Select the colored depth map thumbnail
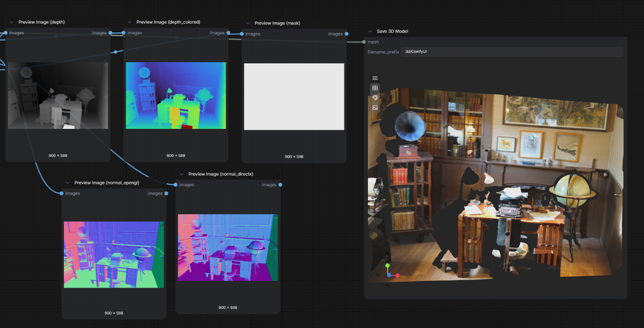The width and height of the screenshot is (644, 328). tap(176, 96)
